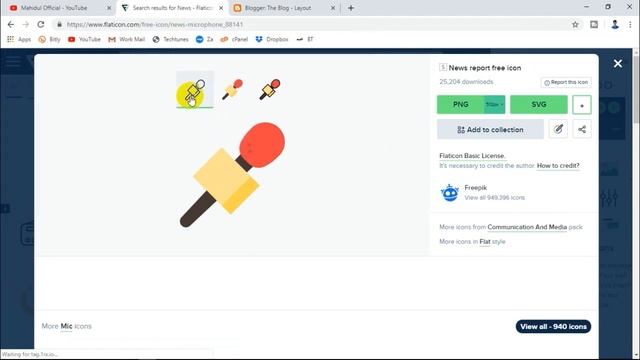Download the icon as SVG
This screenshot has height=360, width=640.
539,104
